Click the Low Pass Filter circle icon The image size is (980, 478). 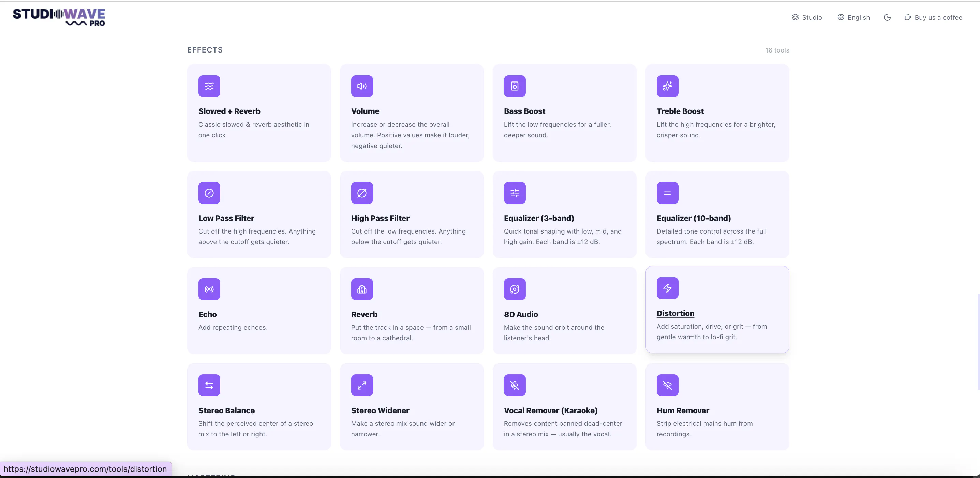pyautogui.click(x=209, y=193)
